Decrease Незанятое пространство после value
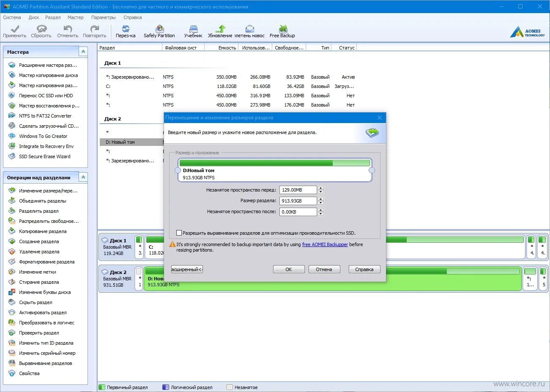 pyautogui.click(x=321, y=214)
